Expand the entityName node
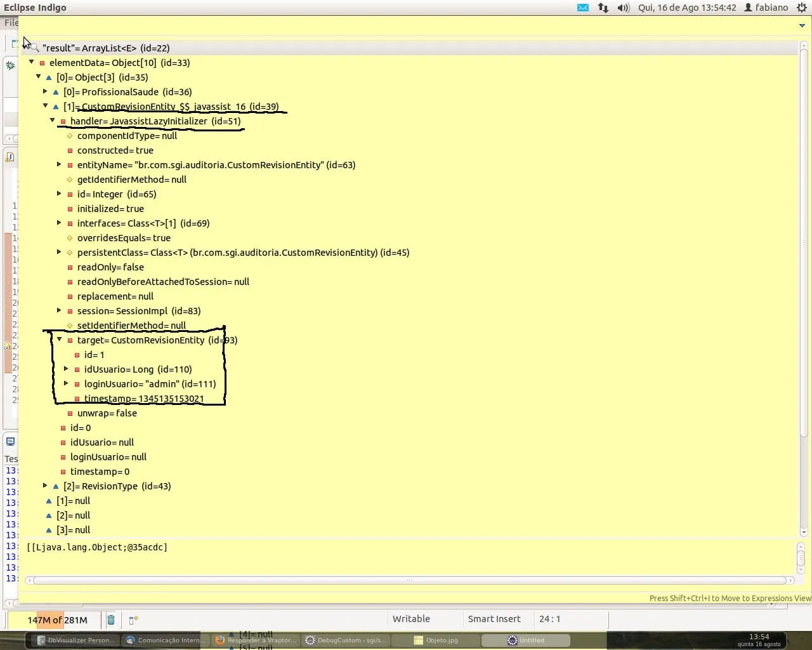Screen dimensions: 812x650 59,164
